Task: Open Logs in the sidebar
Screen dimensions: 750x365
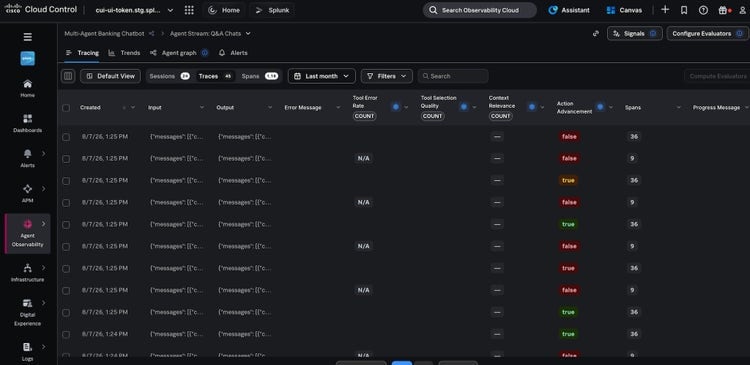Action: [28, 351]
